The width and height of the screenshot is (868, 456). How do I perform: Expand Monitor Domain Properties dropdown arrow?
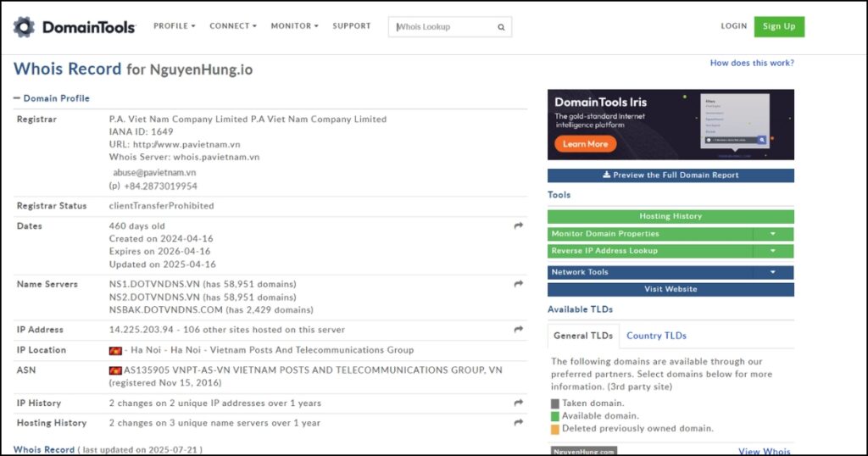tap(773, 234)
